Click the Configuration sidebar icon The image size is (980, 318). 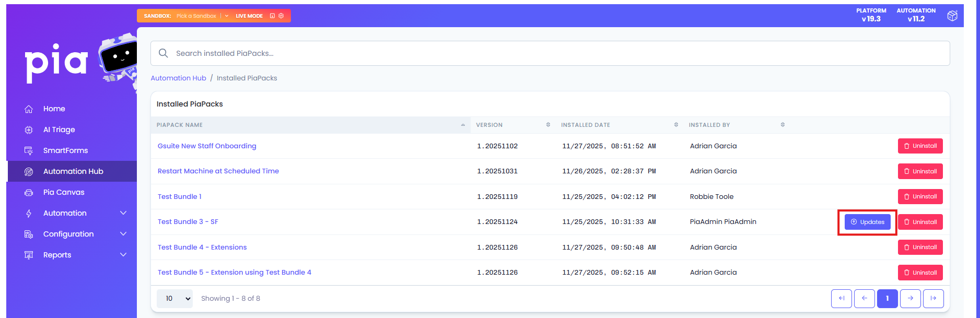29,234
